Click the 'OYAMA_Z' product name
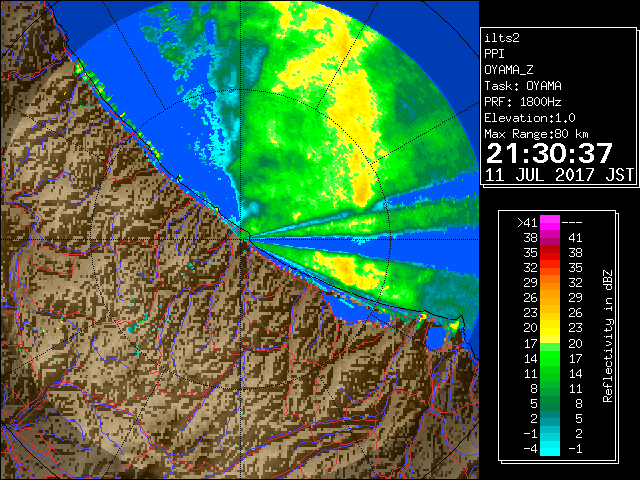This screenshot has height=480, width=640. 509,70
